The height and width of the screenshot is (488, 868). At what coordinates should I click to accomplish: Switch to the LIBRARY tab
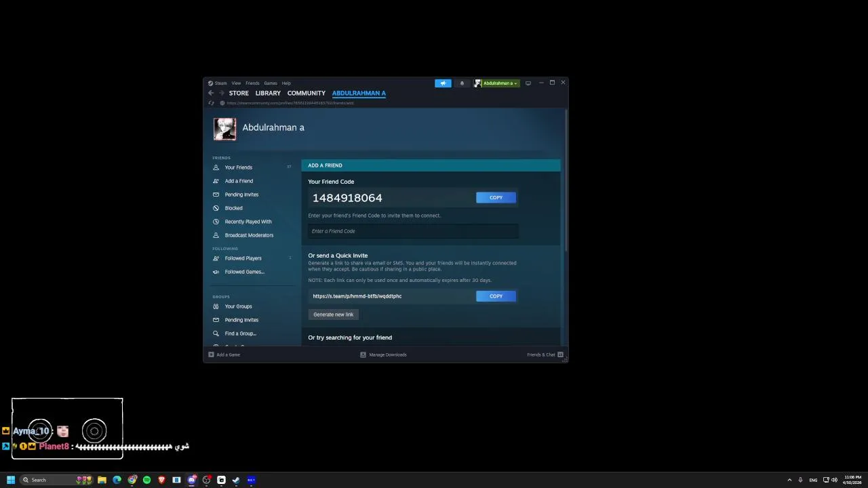(x=268, y=93)
